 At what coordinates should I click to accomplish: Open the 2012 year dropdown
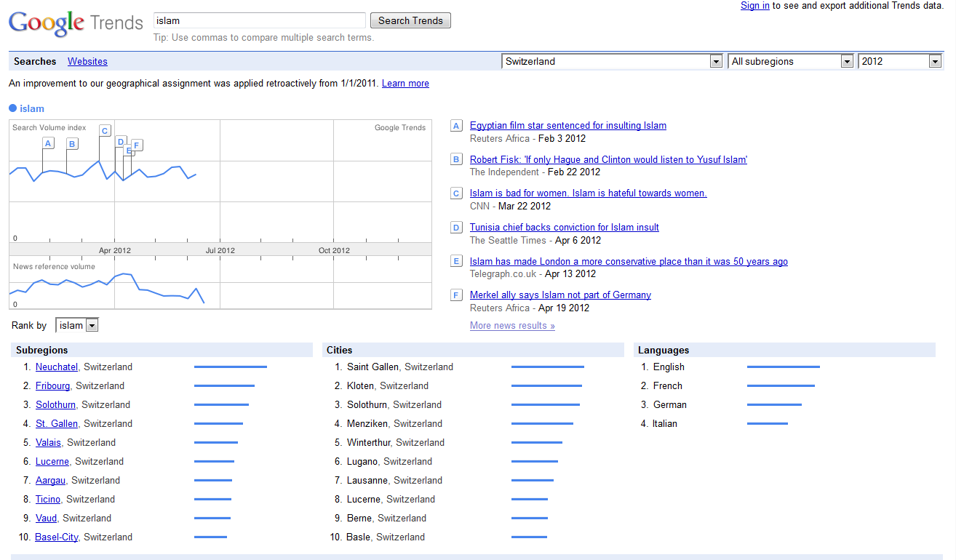[900, 62]
